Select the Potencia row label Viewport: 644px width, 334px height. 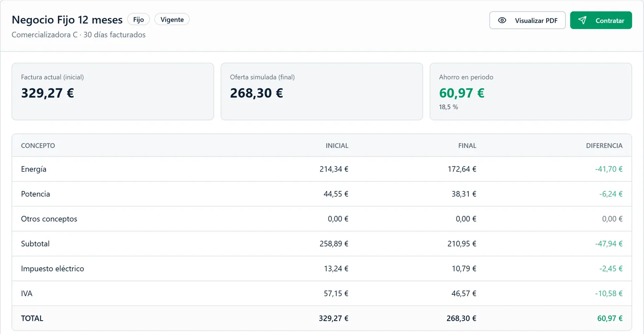click(x=35, y=194)
